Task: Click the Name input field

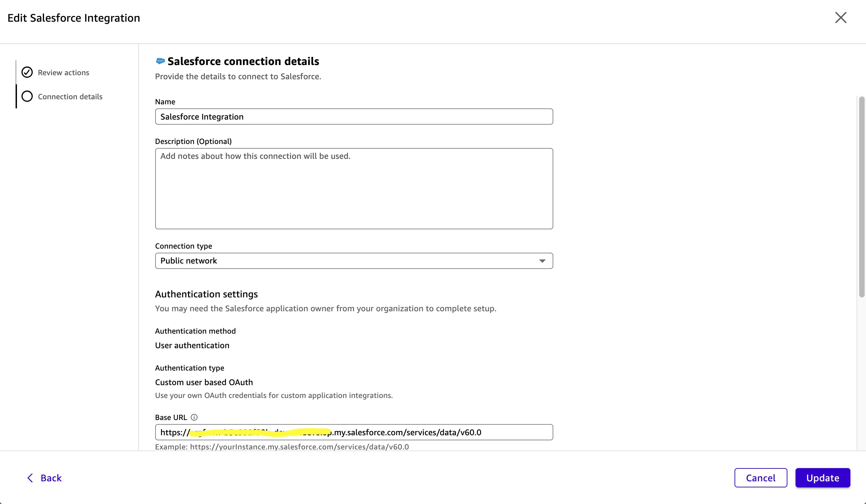Action: pos(354,117)
